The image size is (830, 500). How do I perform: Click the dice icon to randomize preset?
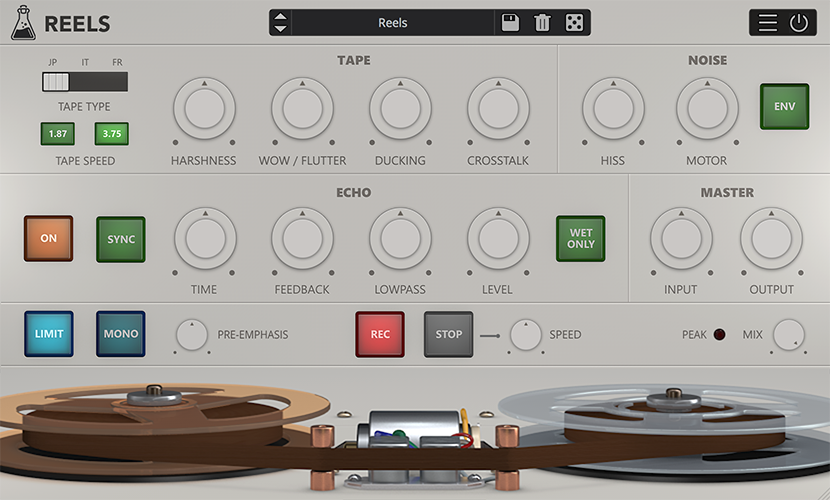click(574, 23)
